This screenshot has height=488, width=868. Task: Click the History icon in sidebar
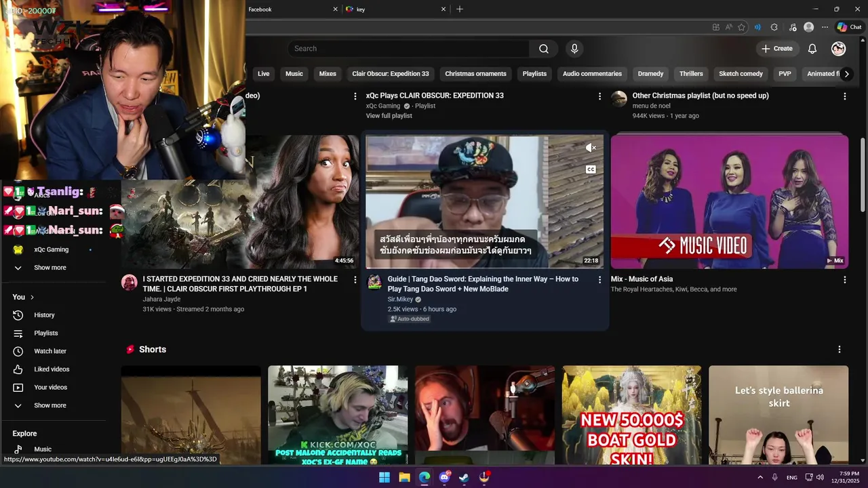tap(18, 315)
